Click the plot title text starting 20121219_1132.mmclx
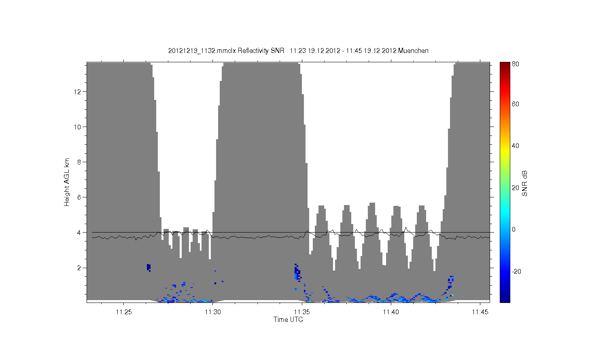Screen dimensions: 607x364 (298, 51)
